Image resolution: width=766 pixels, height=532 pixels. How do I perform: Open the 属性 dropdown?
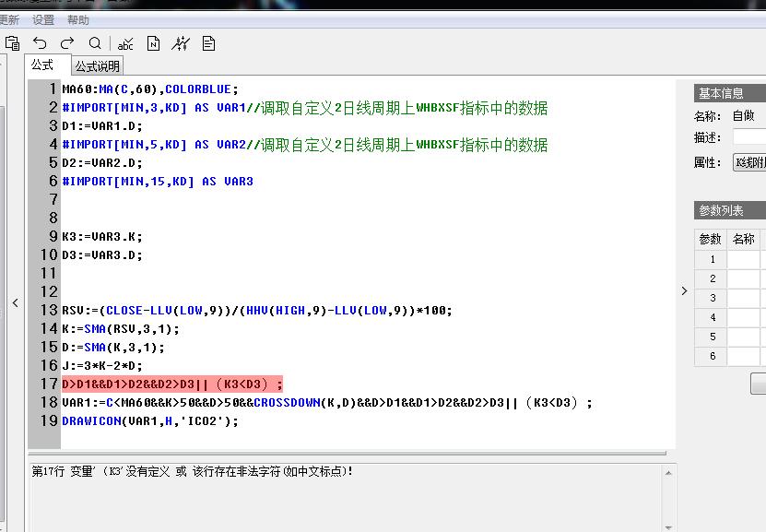(748, 162)
